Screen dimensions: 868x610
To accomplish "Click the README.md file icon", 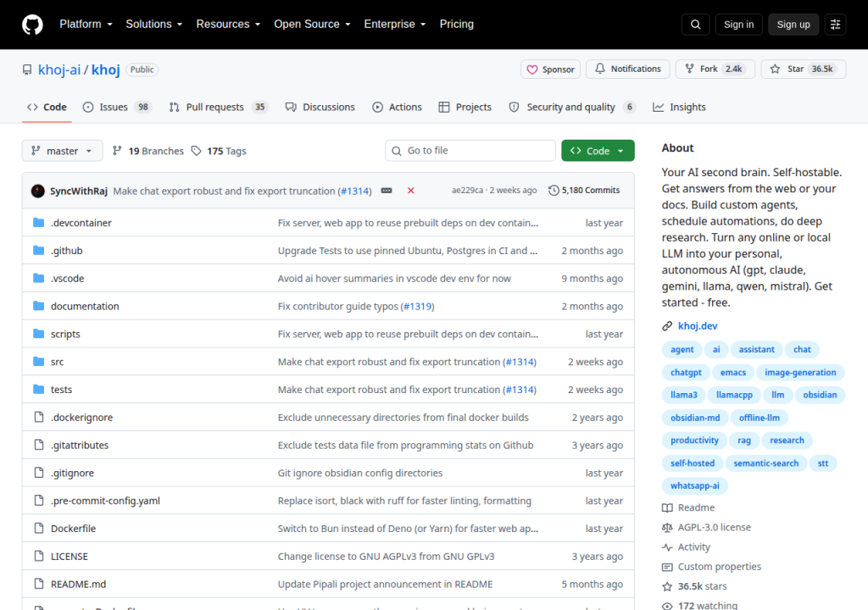I will [39, 584].
